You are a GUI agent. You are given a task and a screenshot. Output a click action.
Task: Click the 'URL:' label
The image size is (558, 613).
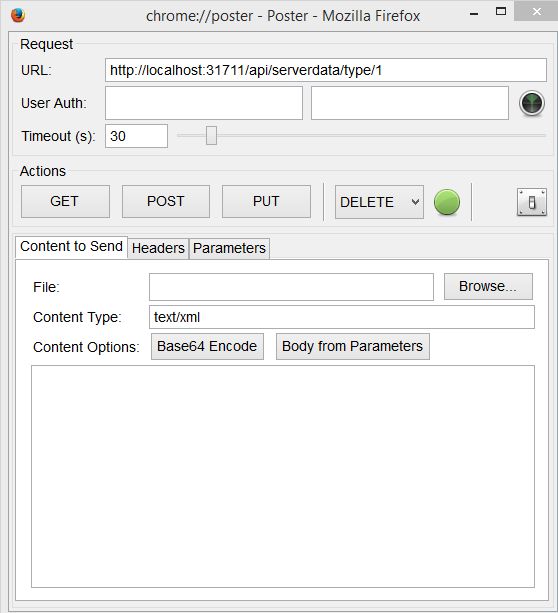point(36,70)
